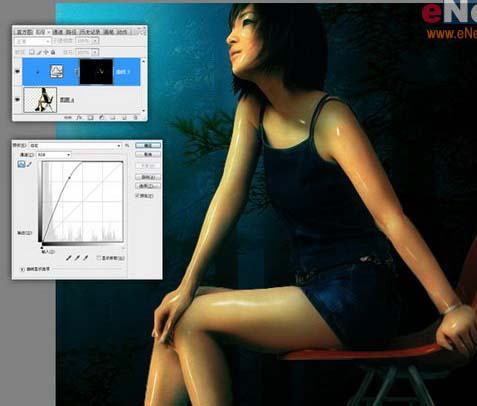Open the layer blend mode dropdown

[33, 41]
